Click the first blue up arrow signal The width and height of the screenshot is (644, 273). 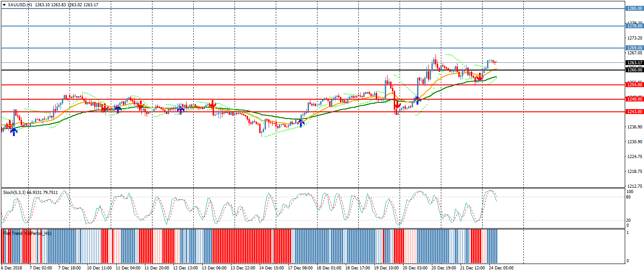coord(14,132)
